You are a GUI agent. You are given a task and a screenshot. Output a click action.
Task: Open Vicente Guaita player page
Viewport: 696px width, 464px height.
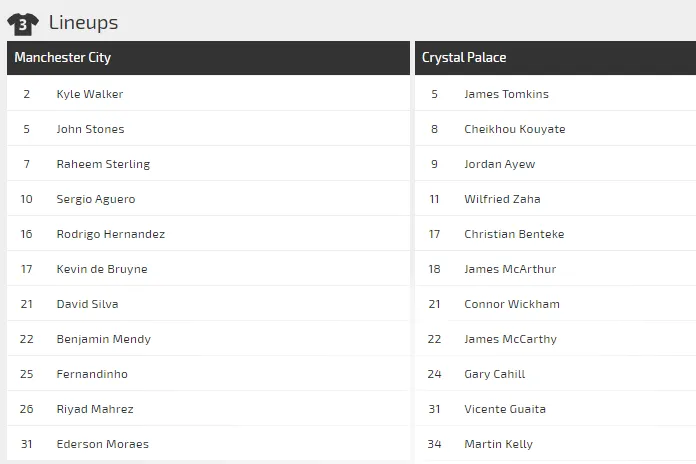tap(505, 409)
